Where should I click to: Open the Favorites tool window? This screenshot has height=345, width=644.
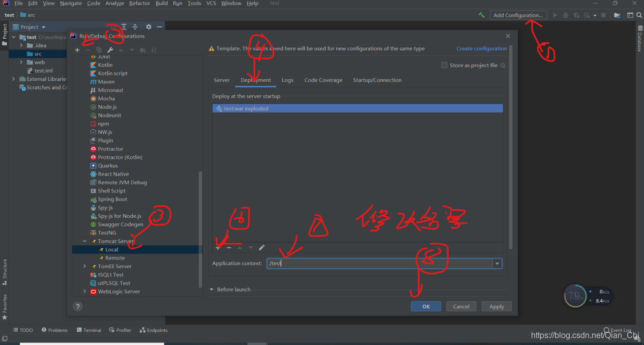(5, 307)
